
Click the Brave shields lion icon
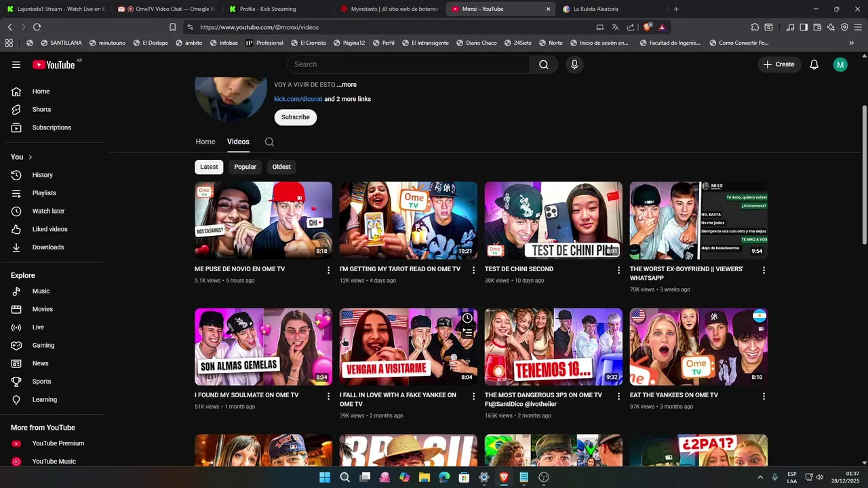[648, 27]
